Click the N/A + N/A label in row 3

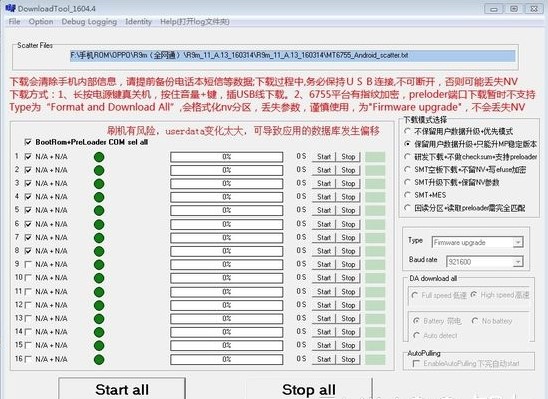(51, 183)
